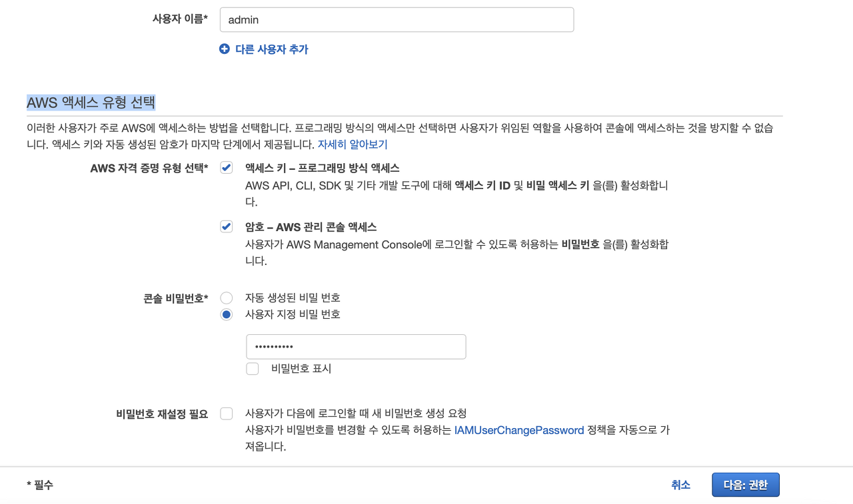Select the '사용자 지정 비밀 번호' radio button

coord(227,314)
